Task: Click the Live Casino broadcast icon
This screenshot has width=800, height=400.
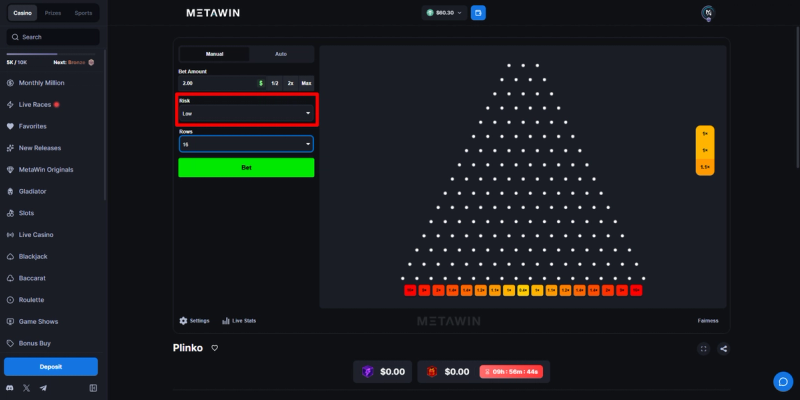Action: tap(10, 235)
